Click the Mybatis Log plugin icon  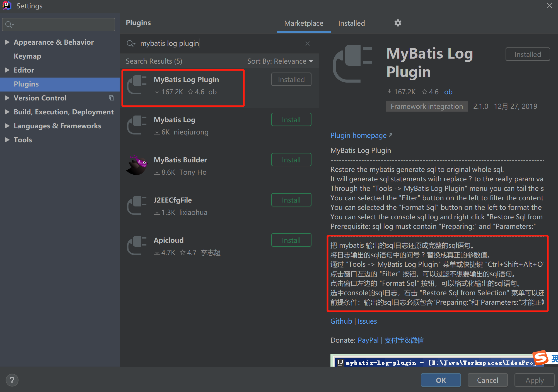[137, 125]
